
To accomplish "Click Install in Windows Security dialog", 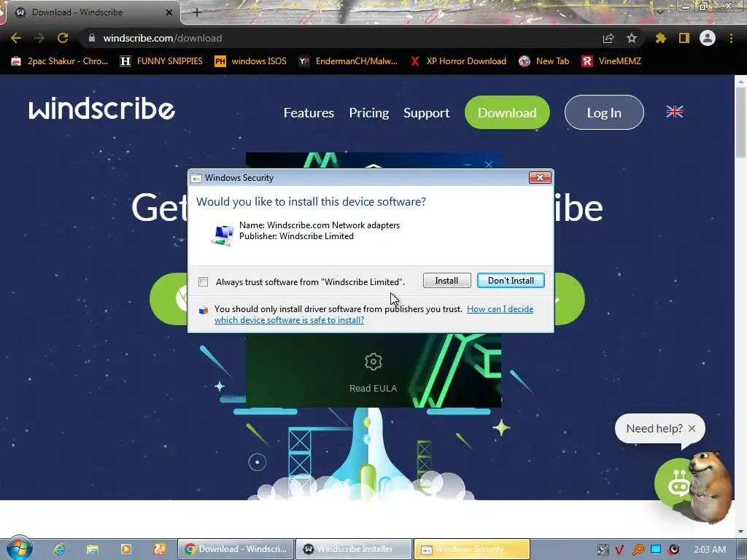I will coord(446,281).
